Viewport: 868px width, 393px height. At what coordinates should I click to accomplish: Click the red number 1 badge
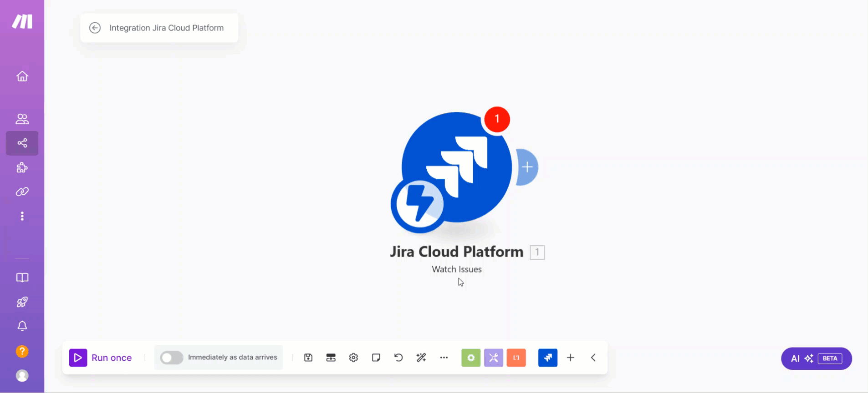coord(497,119)
